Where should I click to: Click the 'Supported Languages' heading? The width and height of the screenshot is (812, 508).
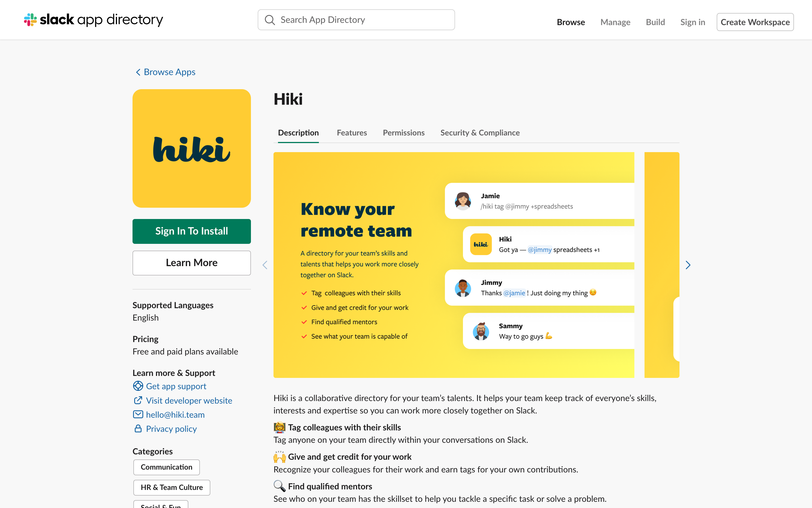point(173,305)
